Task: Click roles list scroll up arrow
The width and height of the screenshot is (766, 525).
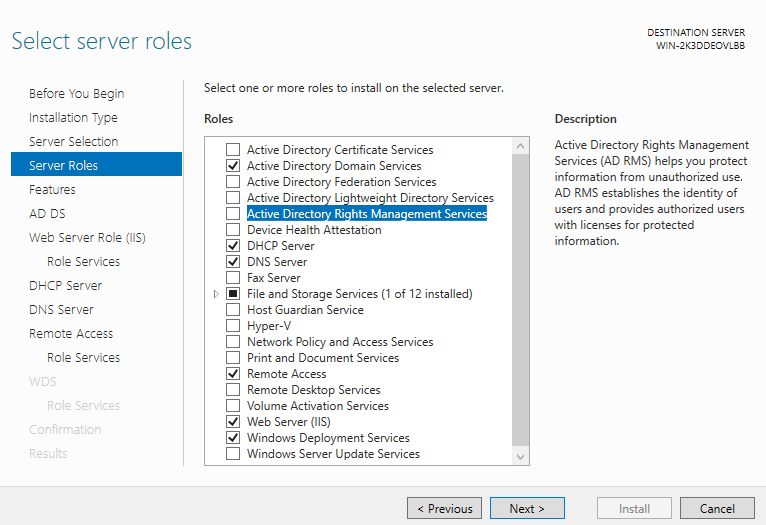Action: (520, 146)
